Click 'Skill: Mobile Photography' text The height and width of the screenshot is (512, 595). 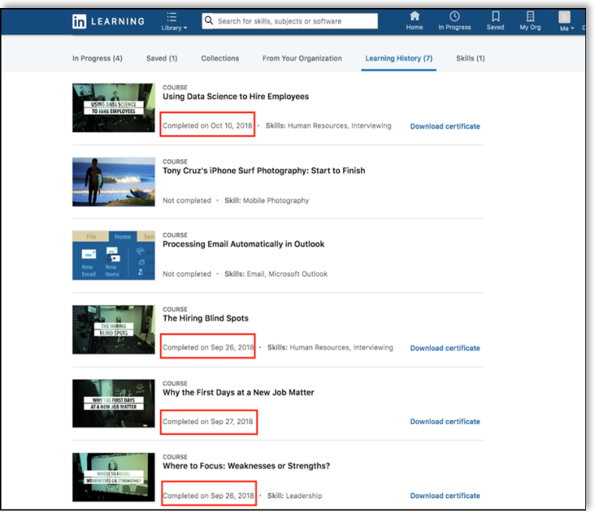click(266, 200)
